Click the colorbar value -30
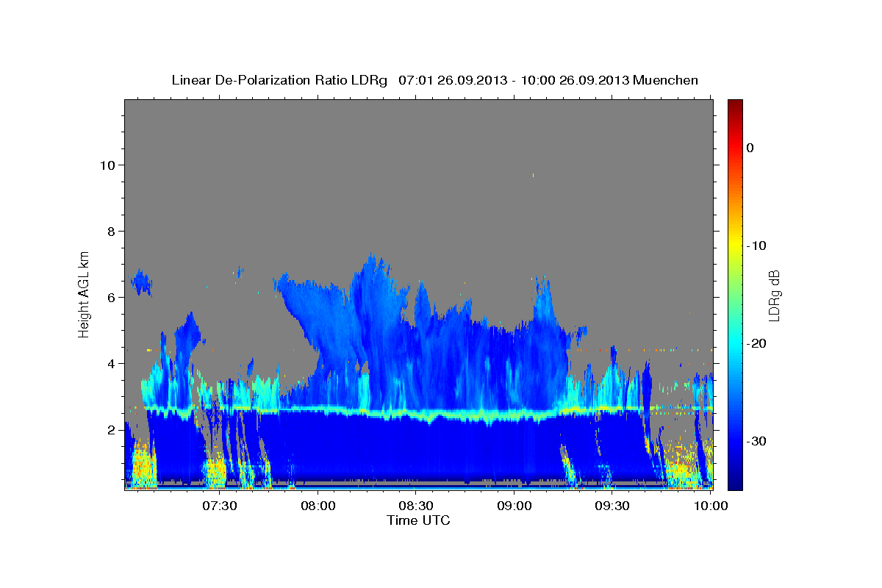This screenshot has width=882, height=588. 757,441
